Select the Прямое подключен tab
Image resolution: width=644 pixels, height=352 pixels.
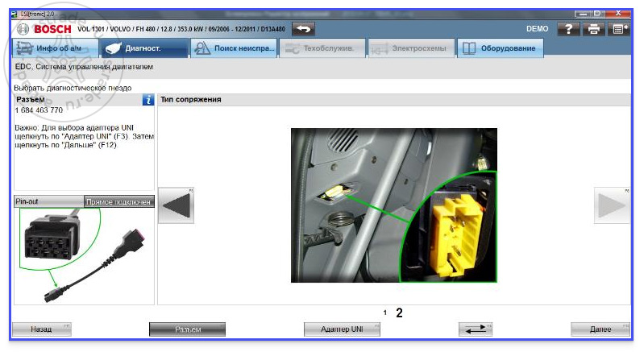coord(119,201)
